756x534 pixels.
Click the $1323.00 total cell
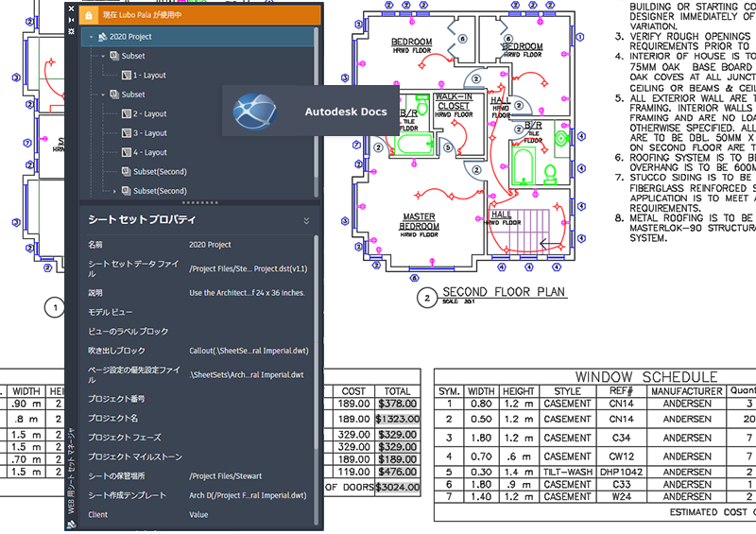click(x=397, y=419)
